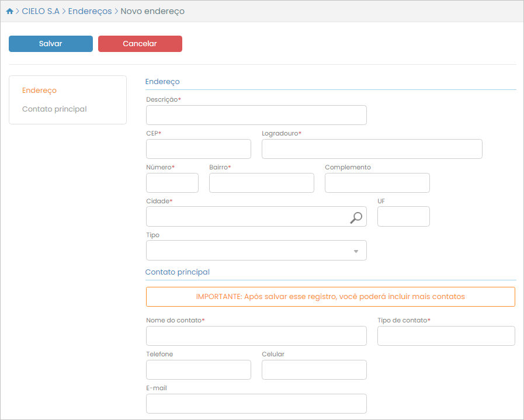Click the magnifier icon in Cidade field

point(356,217)
